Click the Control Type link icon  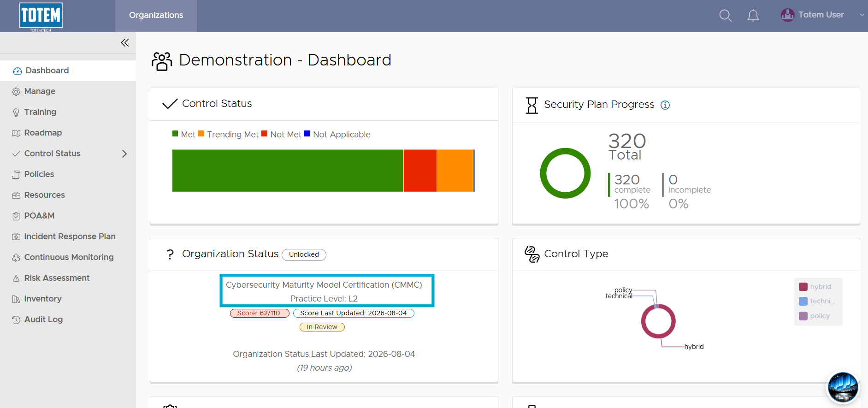pos(532,254)
